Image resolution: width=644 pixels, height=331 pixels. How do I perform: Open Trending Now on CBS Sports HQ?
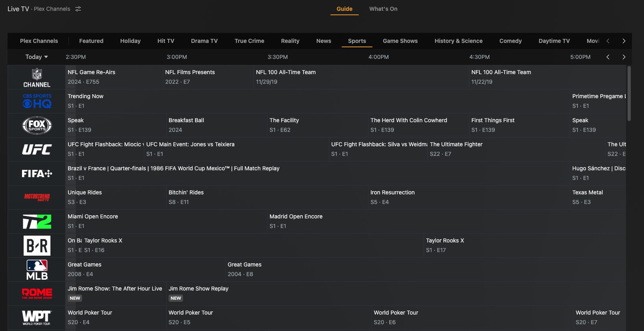[318, 101]
